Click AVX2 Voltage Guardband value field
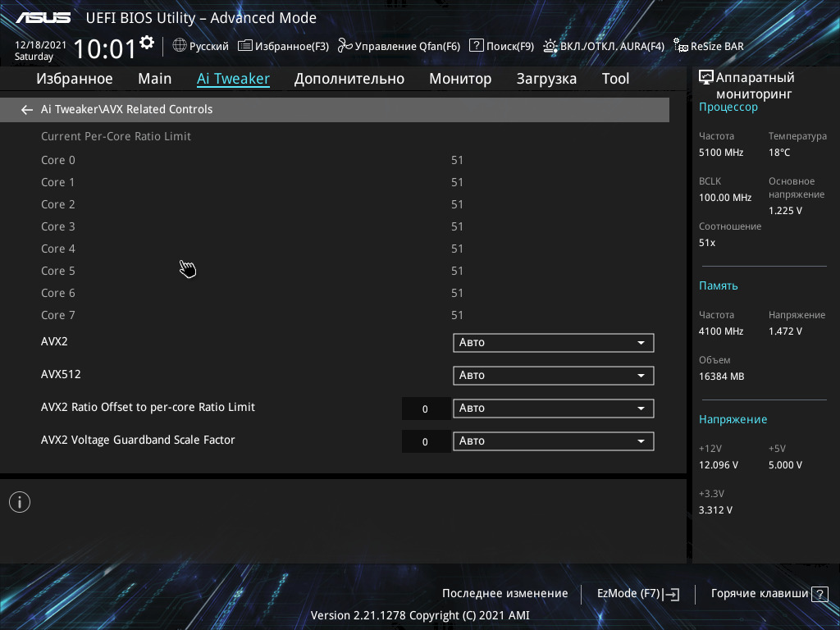This screenshot has width=840, height=630. pyautogui.click(x=426, y=441)
